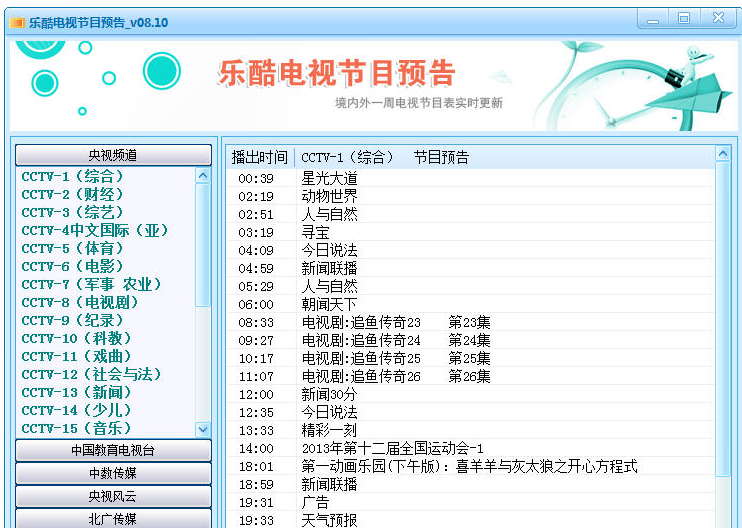
Task: Select channel CCTV-4中文国际（亚）
Action: [x=95, y=230]
